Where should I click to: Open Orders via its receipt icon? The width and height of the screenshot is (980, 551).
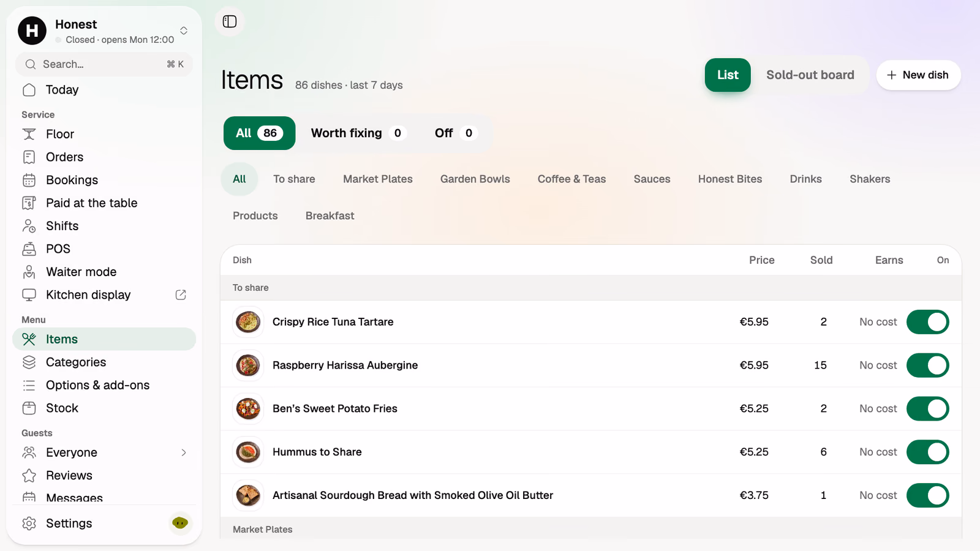29,157
